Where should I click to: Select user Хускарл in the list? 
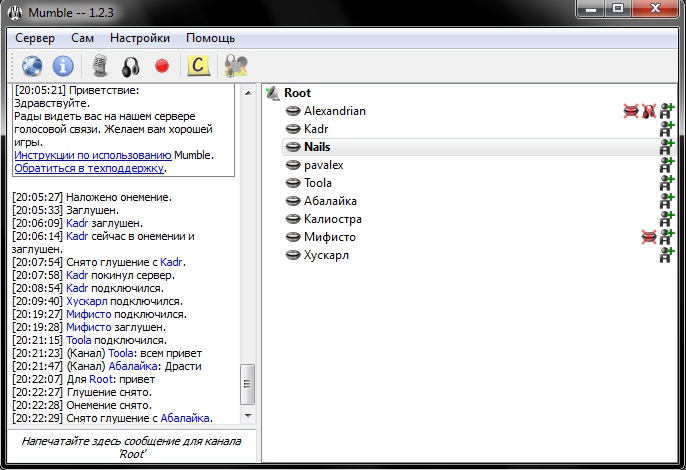(326, 255)
